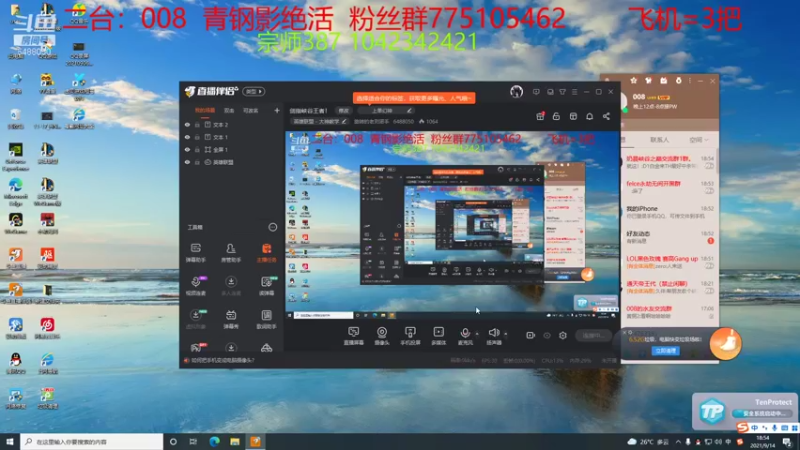800x450 pixels.
Task: Open the 歌词助手 tool
Action: [266, 319]
